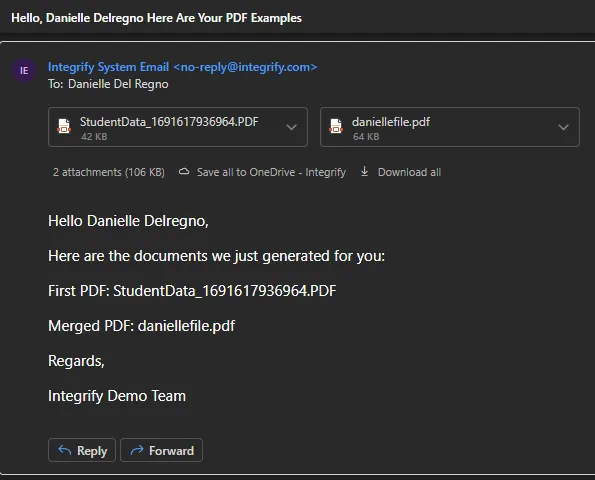Expand daniellefile.pdf attachment options chevron
Image resolution: width=595 pixels, height=480 pixels.
[564, 127]
